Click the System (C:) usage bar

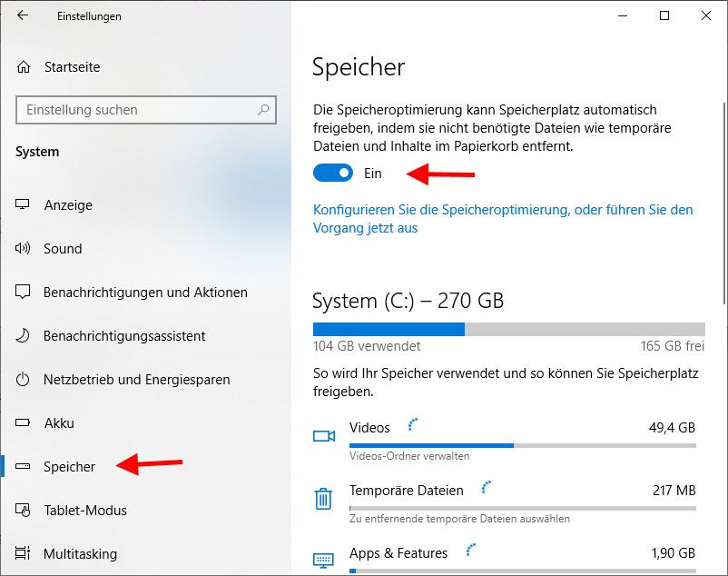click(x=508, y=329)
